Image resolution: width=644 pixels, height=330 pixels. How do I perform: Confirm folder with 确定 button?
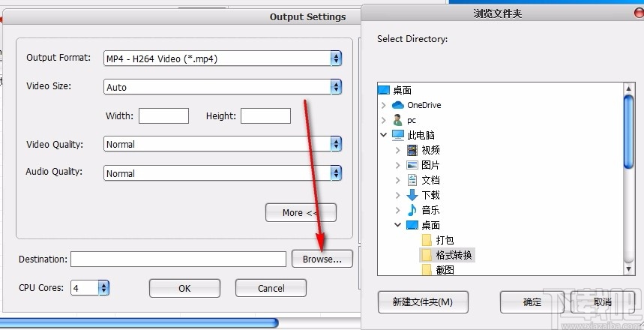pos(532,302)
